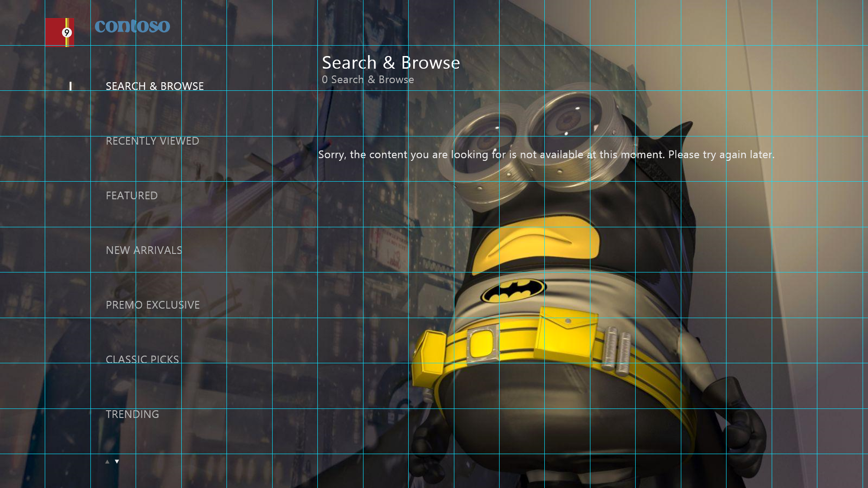This screenshot has width=868, height=488.
Task: Click the white selection indicator bar
Action: click(x=71, y=86)
